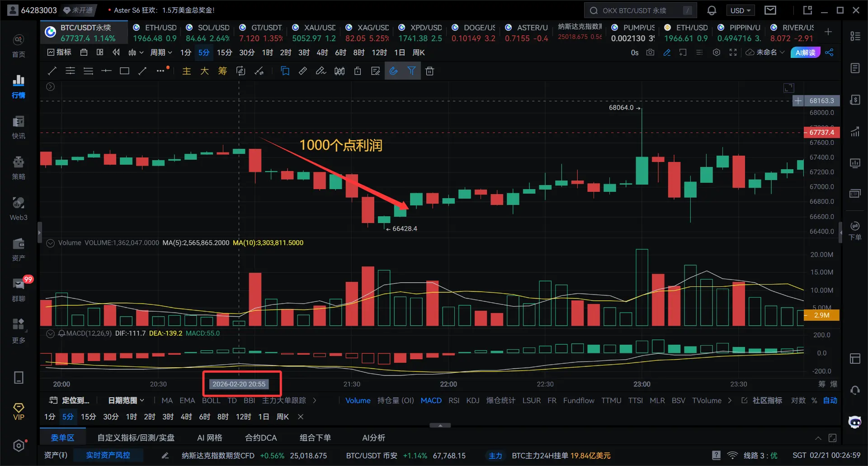
Task: Collapse the MACD panel circle chevron
Action: [51, 333]
